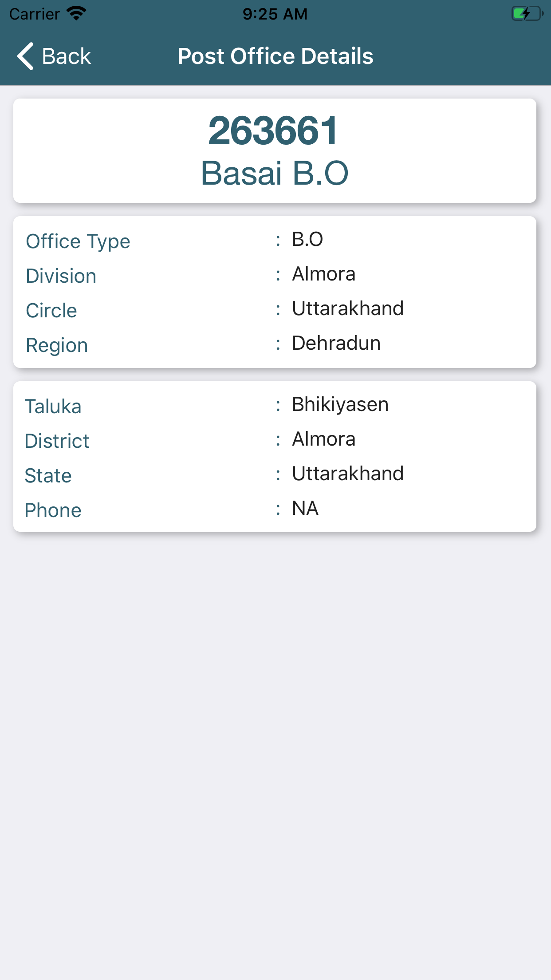
Task: Tap the Circle label
Action: pos(51,311)
